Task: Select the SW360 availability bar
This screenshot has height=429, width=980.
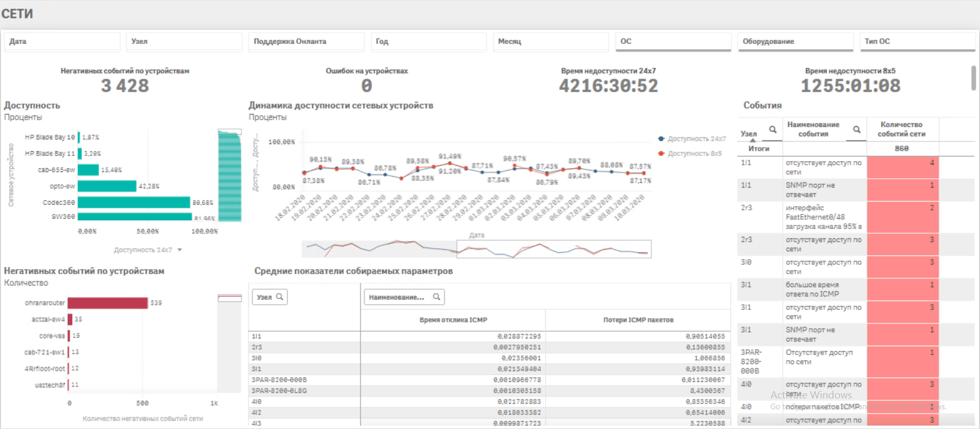Action: point(135,217)
